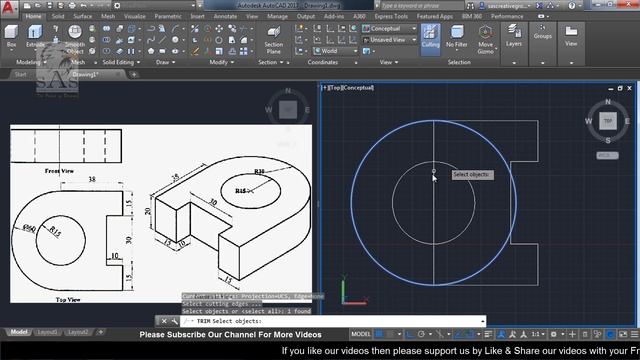
Task: Switch to the Mesh ribbon tab
Action: [x=108, y=16]
